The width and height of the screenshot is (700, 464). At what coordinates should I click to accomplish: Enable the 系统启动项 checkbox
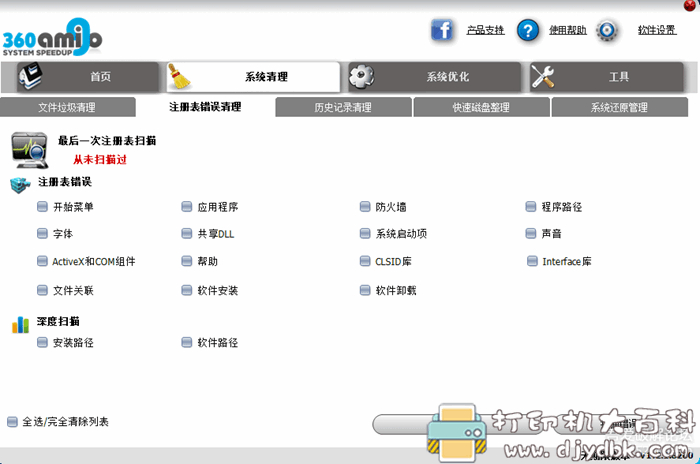click(365, 234)
